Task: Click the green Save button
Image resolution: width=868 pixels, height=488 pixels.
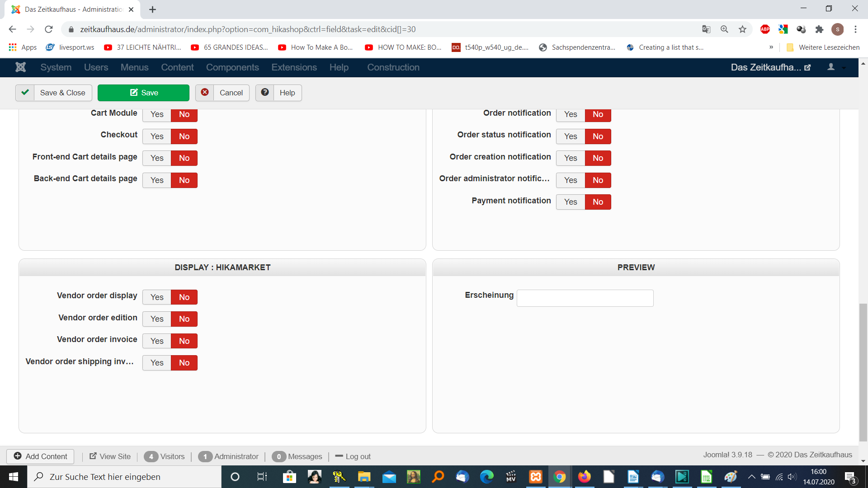Action: [x=143, y=93]
